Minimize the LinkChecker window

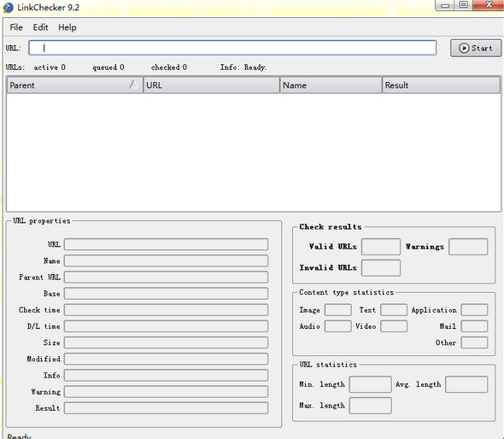(445, 5)
